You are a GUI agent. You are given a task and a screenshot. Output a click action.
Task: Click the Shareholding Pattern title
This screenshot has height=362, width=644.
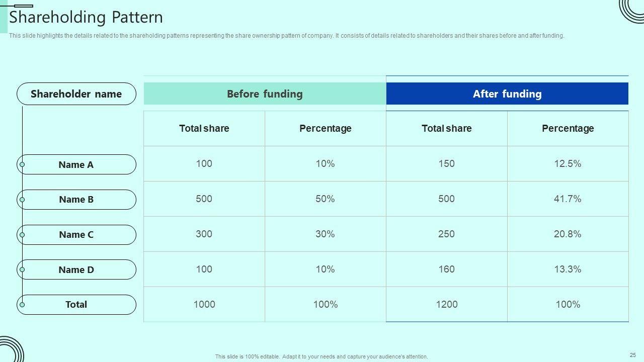(x=86, y=18)
